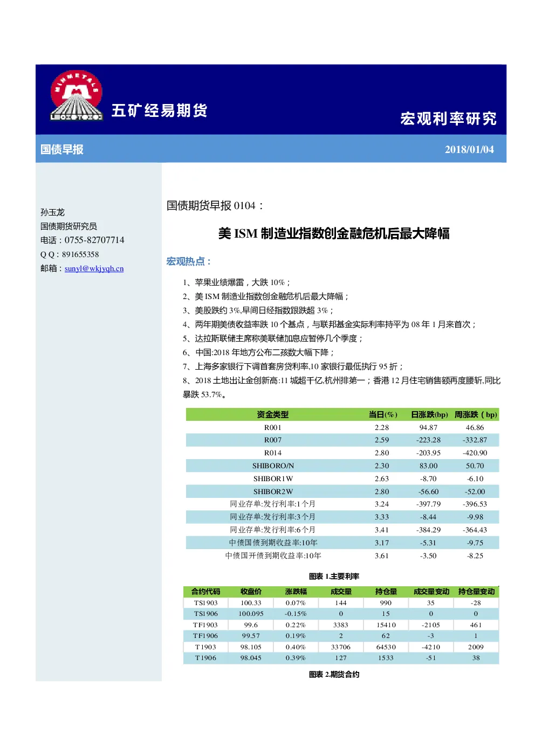The image size is (535, 756).
Task: Click the 同业存单:发行利率:3个月 row label
Action: (x=272, y=517)
